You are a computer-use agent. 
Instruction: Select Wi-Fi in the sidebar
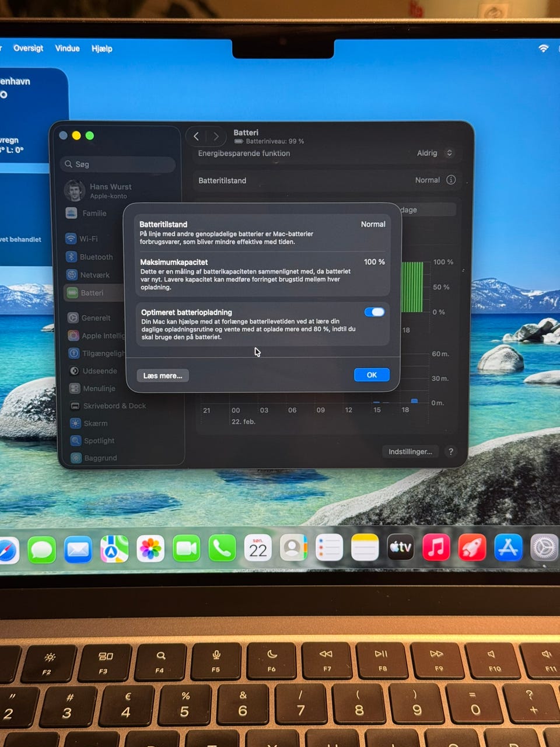coord(82,239)
